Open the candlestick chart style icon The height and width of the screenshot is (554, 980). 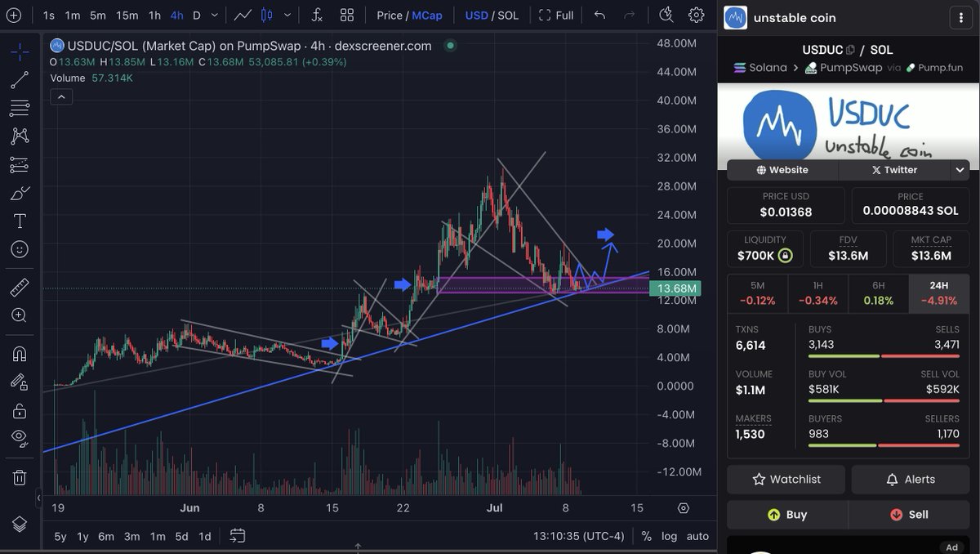click(267, 15)
